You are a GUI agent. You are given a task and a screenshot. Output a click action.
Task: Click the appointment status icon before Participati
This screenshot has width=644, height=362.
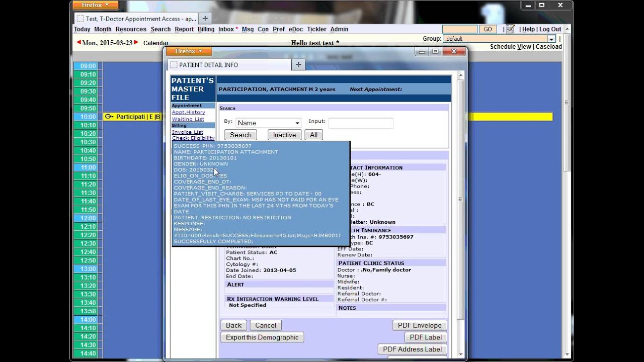point(109,117)
